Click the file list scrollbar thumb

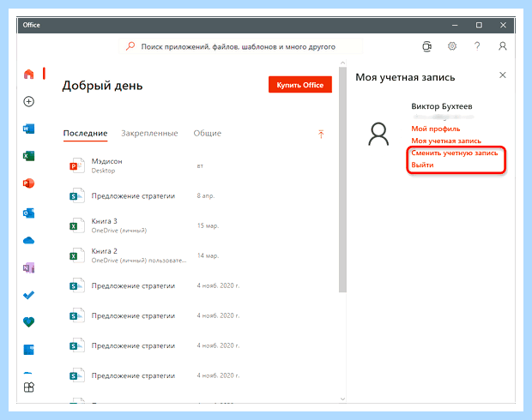click(x=342, y=180)
